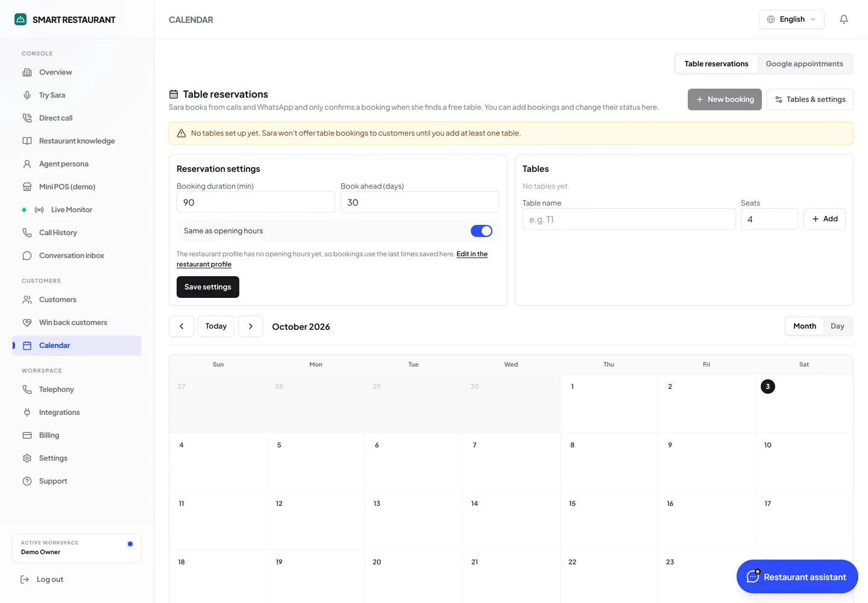Toggle Same as opening hours switch

(482, 231)
